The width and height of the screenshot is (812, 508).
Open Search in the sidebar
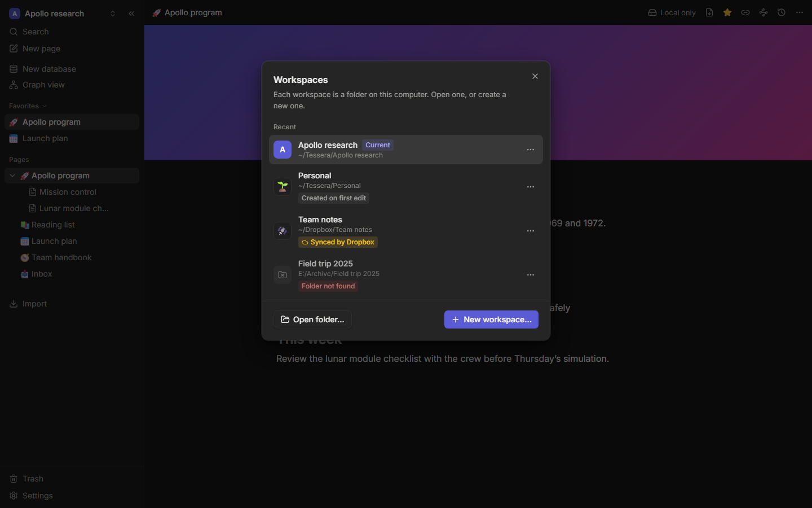point(72,32)
